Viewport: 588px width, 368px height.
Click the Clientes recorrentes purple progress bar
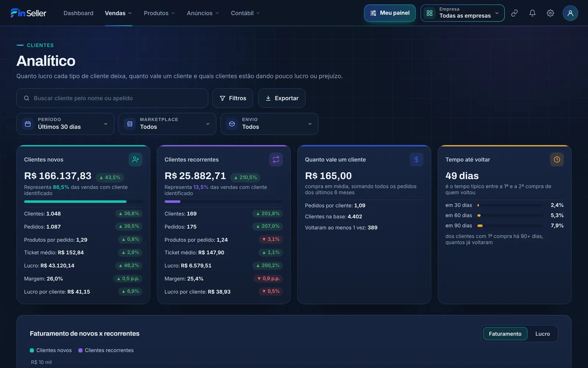click(172, 202)
